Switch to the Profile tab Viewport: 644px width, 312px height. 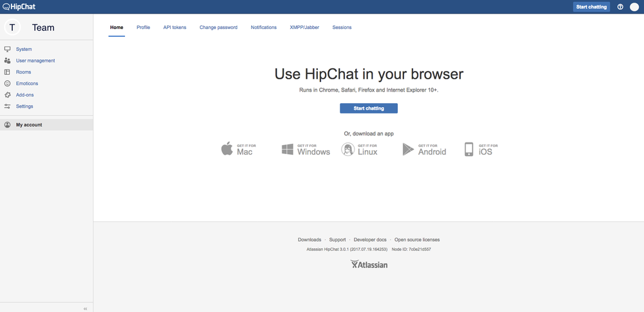(143, 28)
